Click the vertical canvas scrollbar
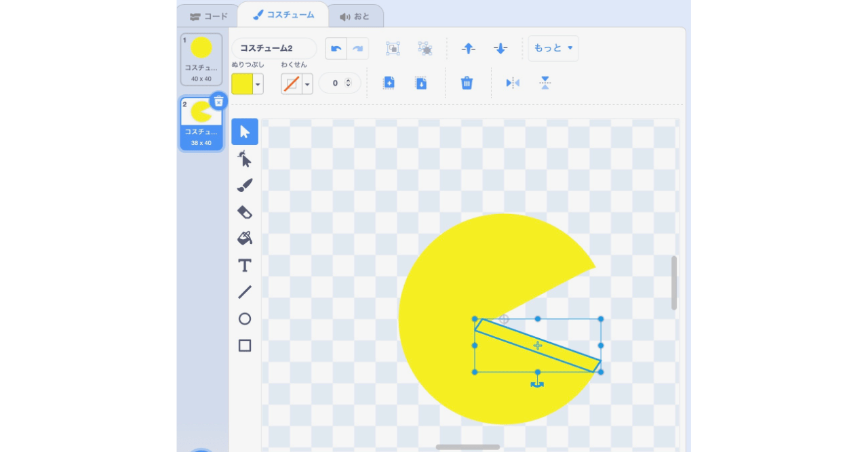Viewport: 868px width, 452px height. point(674,283)
